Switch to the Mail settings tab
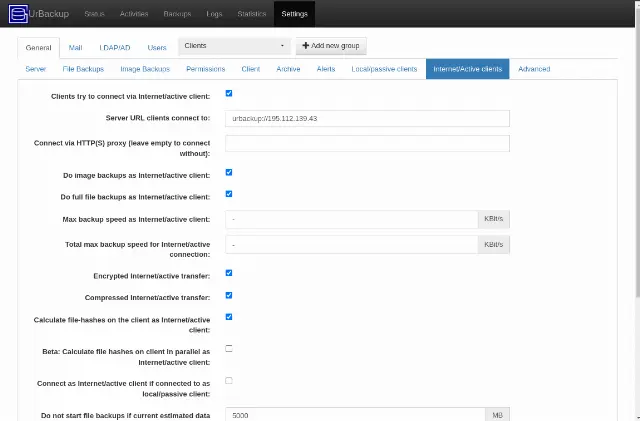Screen dimensions: 640x421 (76, 48)
